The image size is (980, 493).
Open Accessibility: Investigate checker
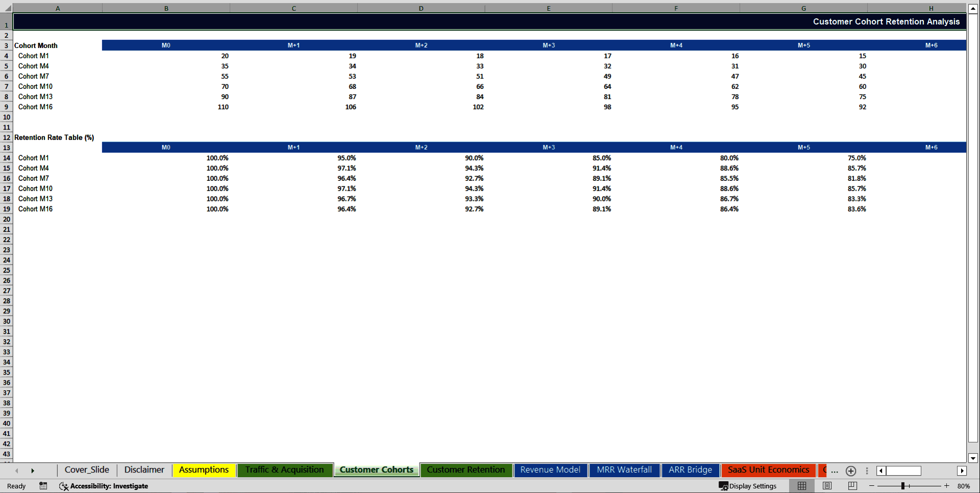pyautogui.click(x=104, y=486)
